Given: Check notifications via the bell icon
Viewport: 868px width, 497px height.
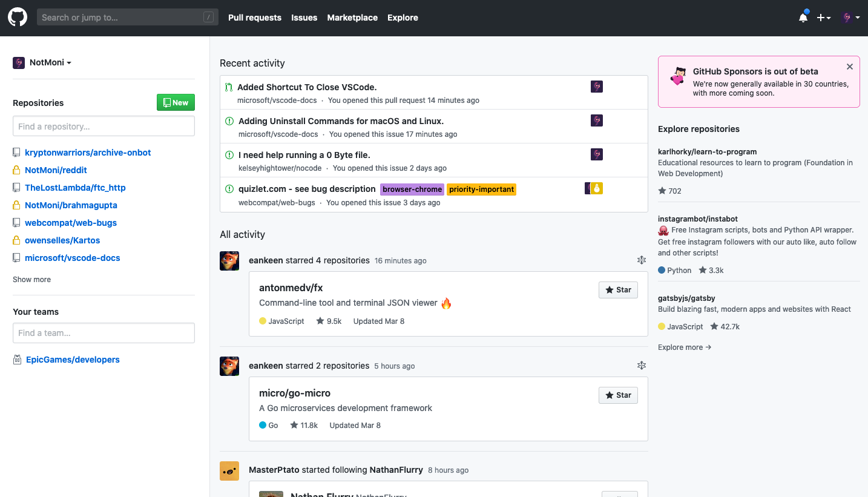Looking at the screenshot, I should (x=803, y=18).
